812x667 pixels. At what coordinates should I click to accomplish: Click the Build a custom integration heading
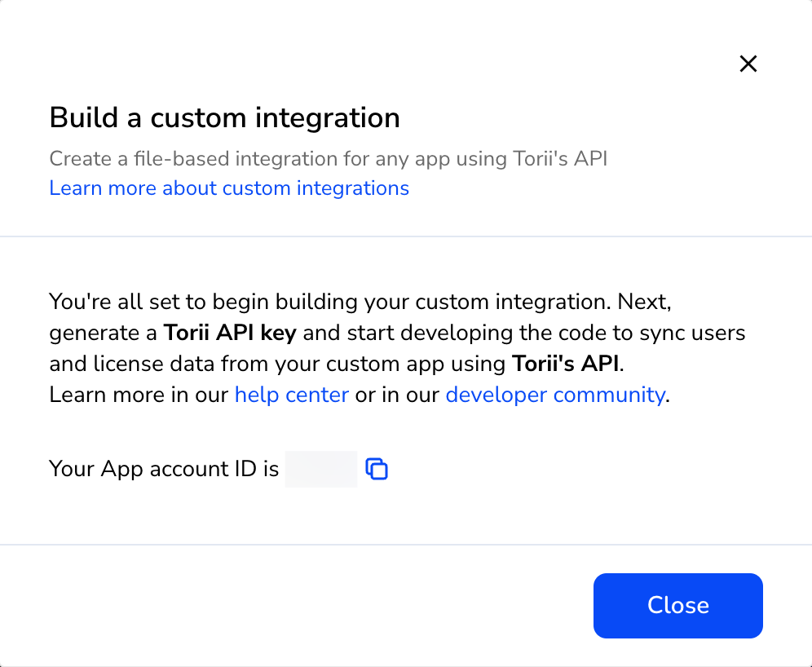coord(225,117)
